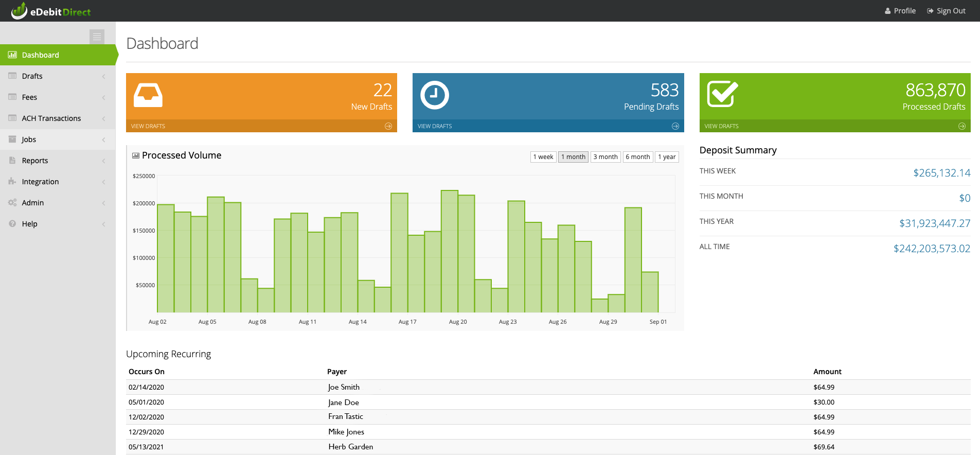Viewport: 980px width, 455px height.
Task: Click the eDebit Direct logo icon
Action: [19, 11]
